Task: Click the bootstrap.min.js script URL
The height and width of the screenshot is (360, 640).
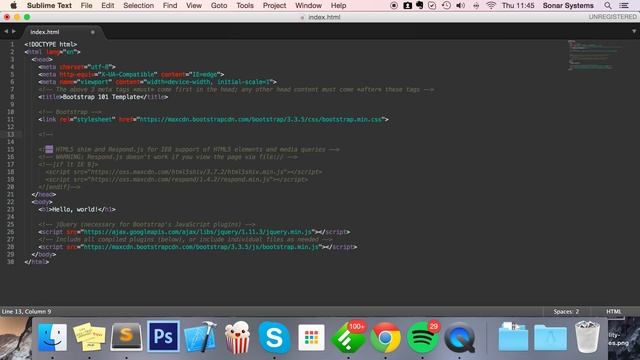Action: click(201, 247)
